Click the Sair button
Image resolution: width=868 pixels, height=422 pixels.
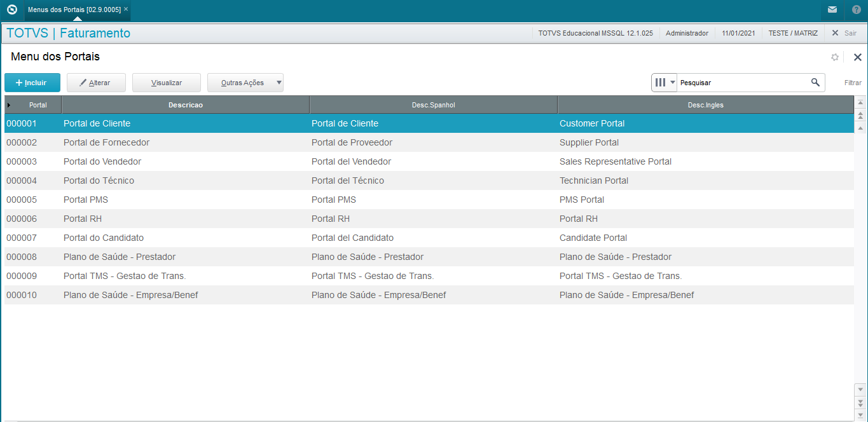tap(844, 33)
